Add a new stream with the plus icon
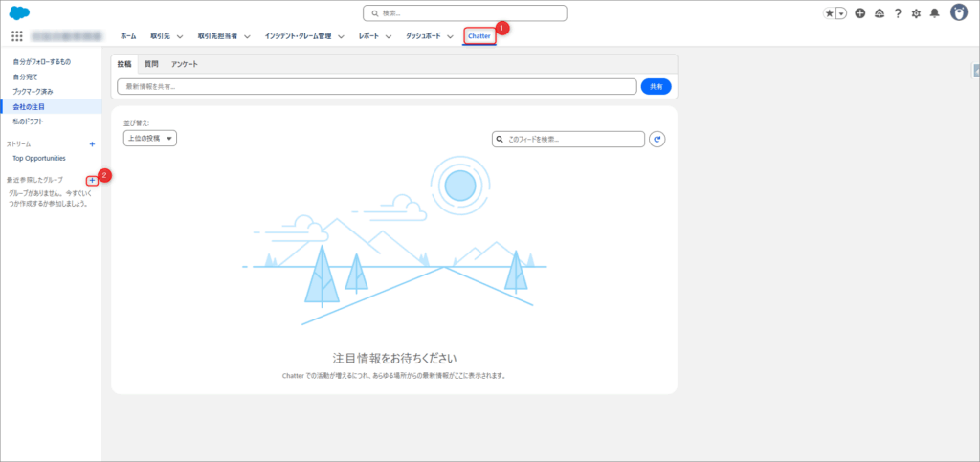Viewport: 980px width, 462px height. pos(92,144)
